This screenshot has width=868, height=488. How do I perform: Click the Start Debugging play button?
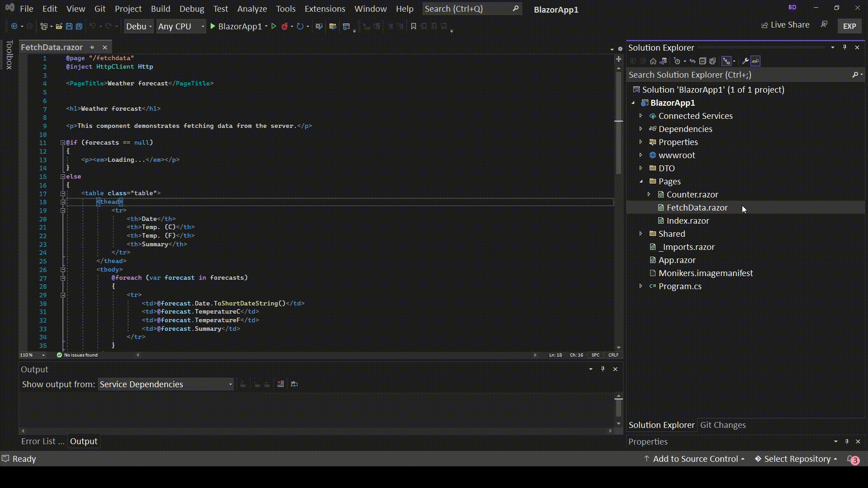(x=213, y=26)
